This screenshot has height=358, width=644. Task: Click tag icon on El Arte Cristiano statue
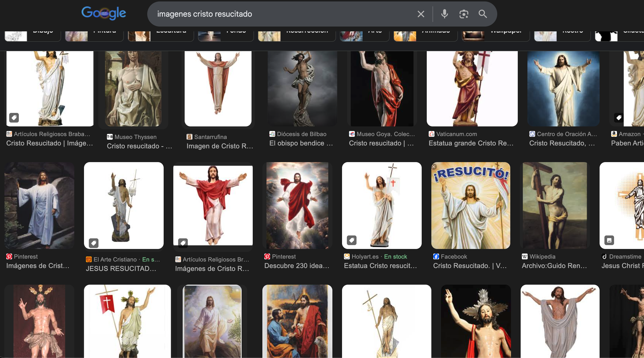point(93,243)
